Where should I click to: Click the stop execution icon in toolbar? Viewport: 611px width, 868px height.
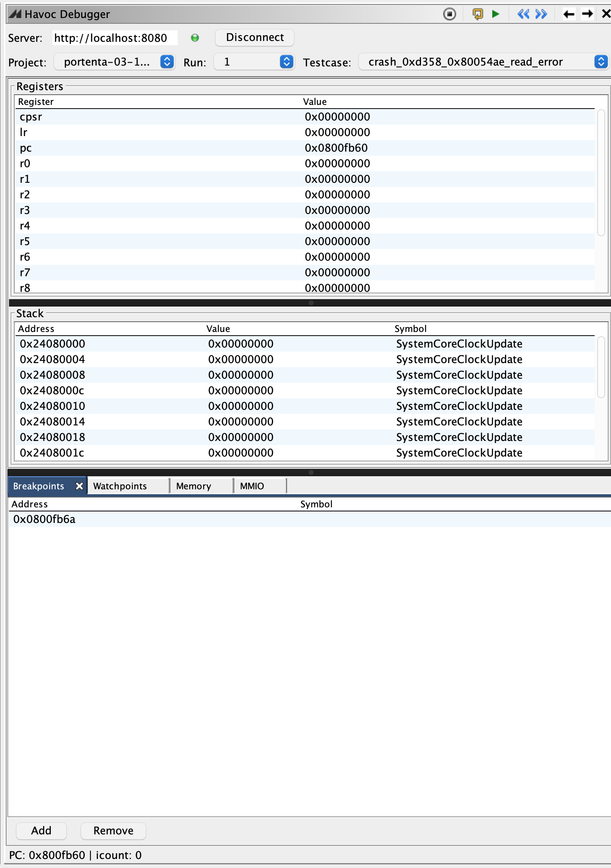click(x=450, y=14)
